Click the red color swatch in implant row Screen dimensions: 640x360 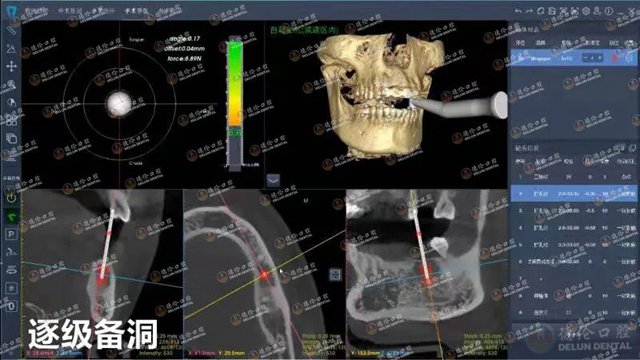(615, 59)
